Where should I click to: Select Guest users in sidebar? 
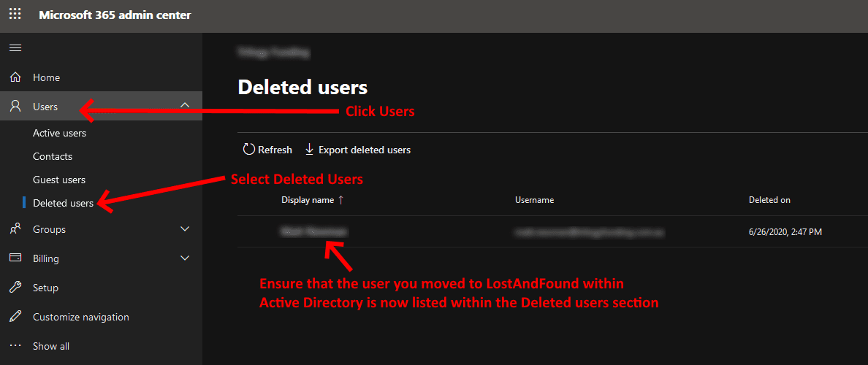coord(59,180)
